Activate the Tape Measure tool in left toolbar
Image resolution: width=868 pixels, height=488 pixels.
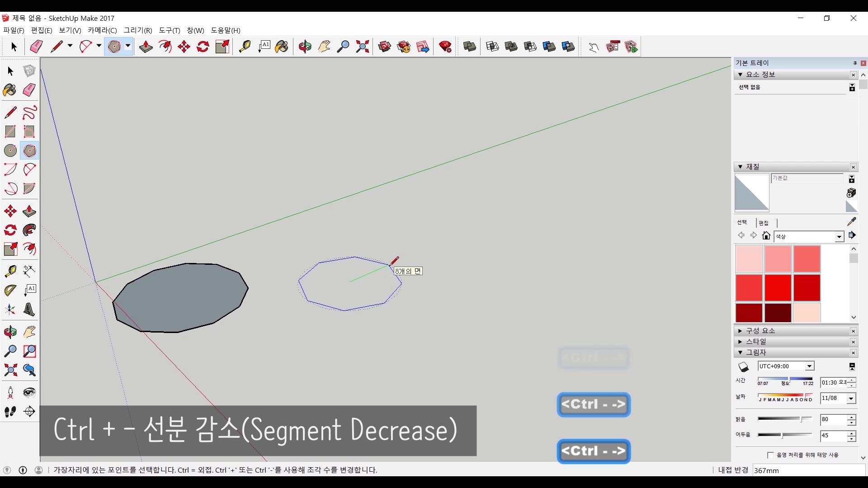pos(10,271)
